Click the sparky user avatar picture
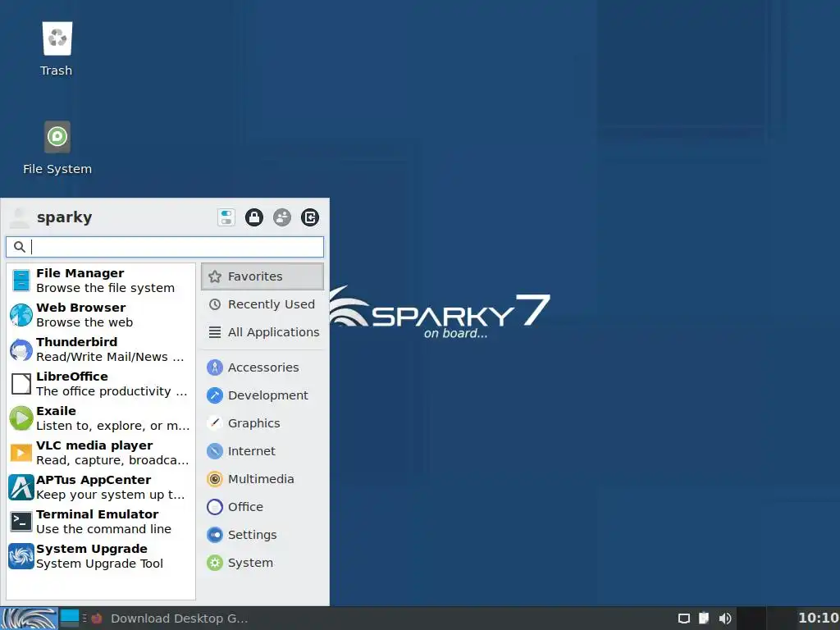840x630 pixels. (20, 217)
